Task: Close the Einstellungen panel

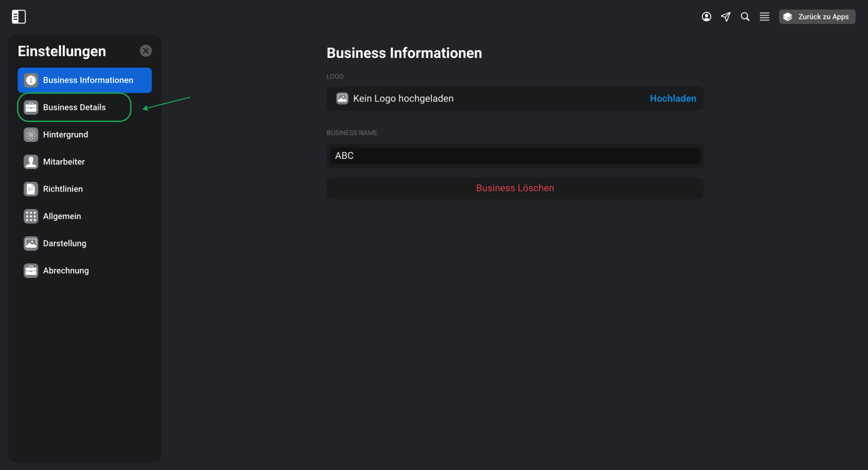Action: (146, 51)
